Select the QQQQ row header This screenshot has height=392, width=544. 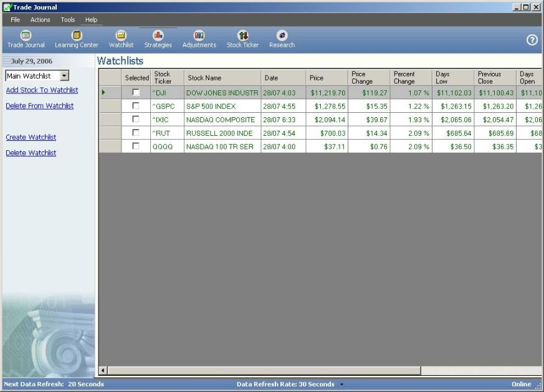coord(110,146)
